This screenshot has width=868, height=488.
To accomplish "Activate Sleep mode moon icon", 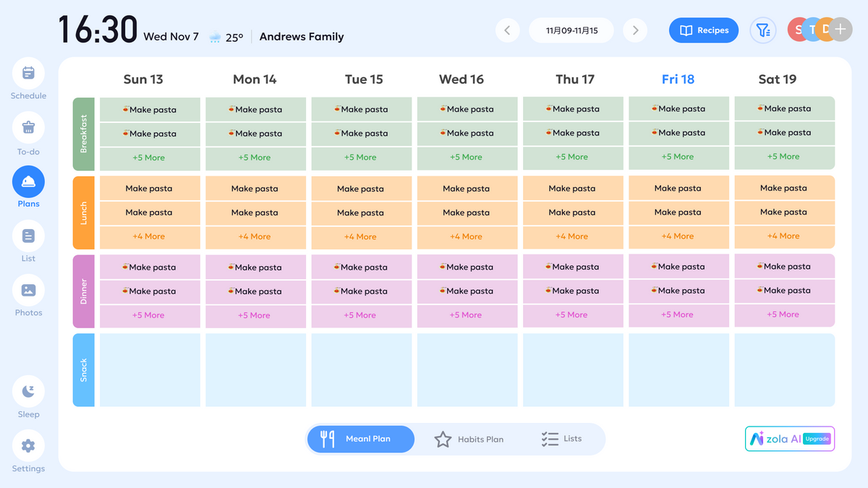I will point(28,391).
